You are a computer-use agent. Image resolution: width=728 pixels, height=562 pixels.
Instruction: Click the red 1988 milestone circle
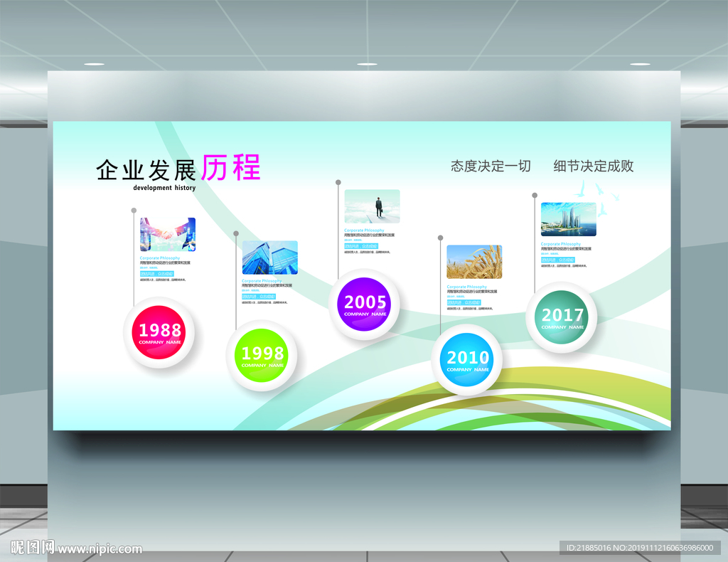coord(159,333)
